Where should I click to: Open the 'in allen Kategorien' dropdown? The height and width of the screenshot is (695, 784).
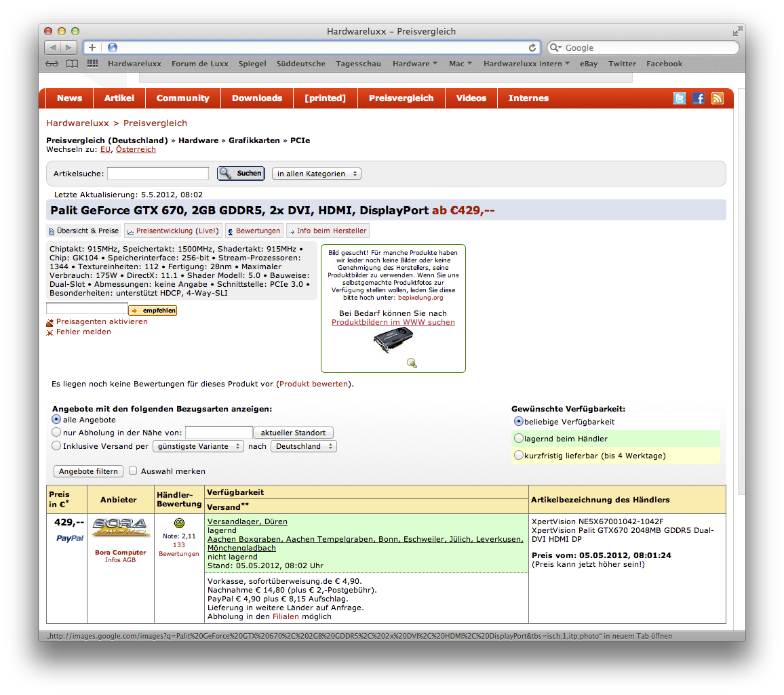317,174
